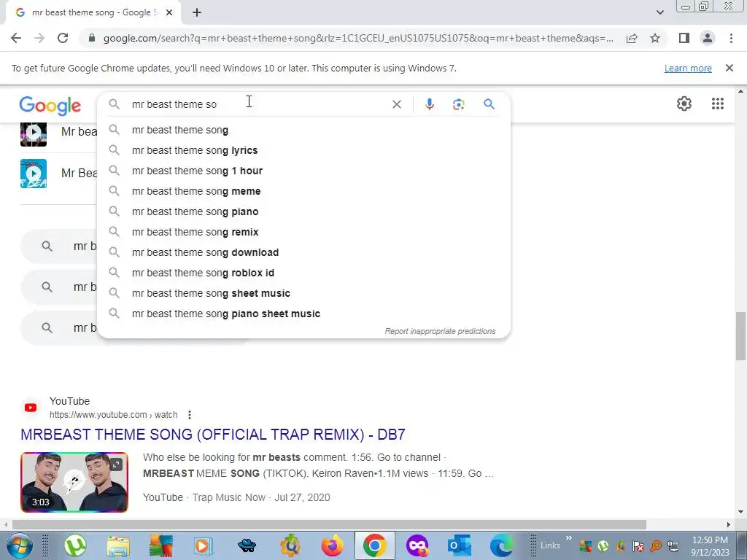Click the YouTube favicon on the result
747x560 pixels.
[x=31, y=408]
